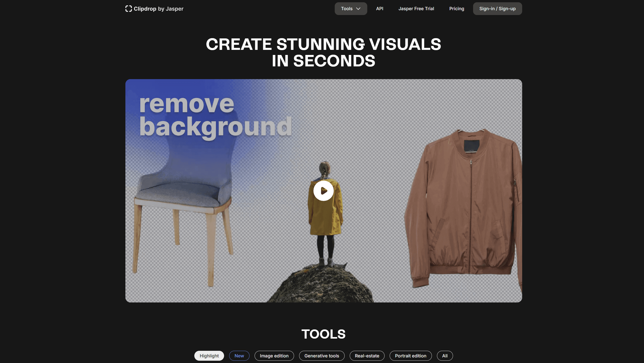The image size is (644, 363).
Task: Select the New tools filter
Action: tap(239, 356)
